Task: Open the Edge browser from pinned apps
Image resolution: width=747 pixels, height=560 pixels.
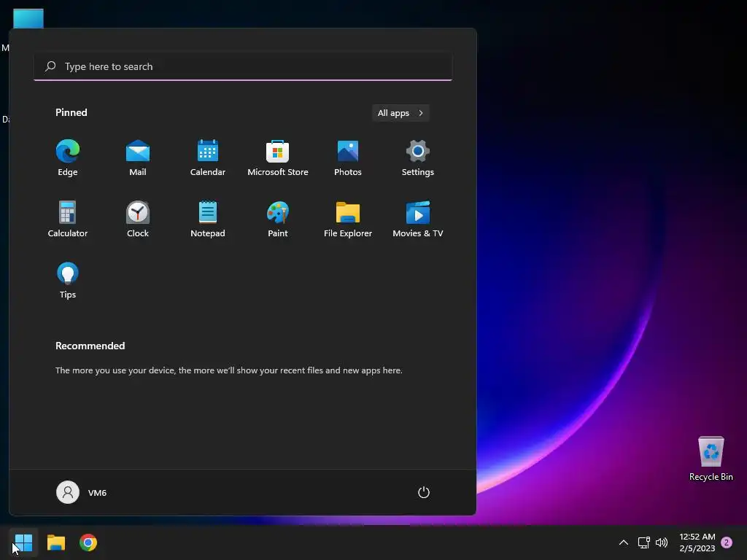Action: point(68,158)
